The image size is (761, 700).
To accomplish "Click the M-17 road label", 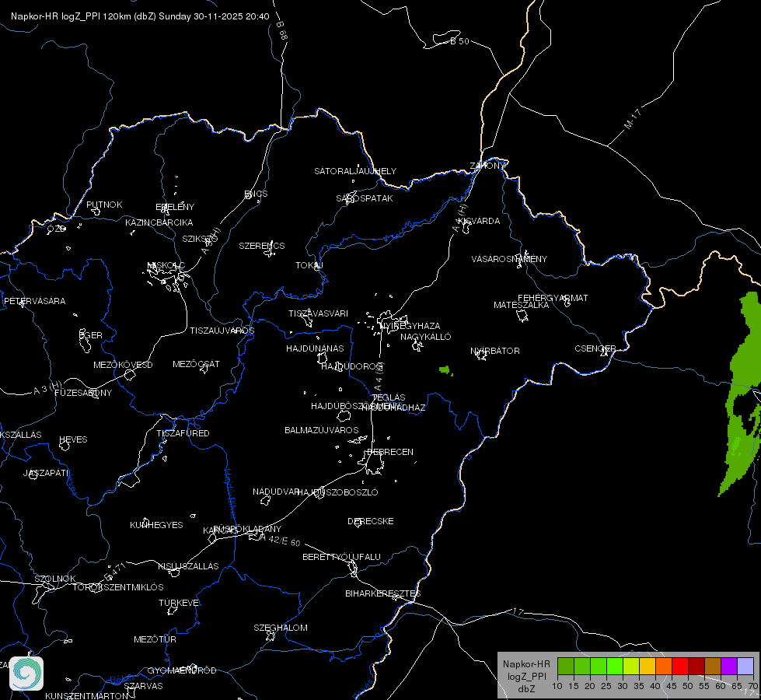I will (x=633, y=119).
